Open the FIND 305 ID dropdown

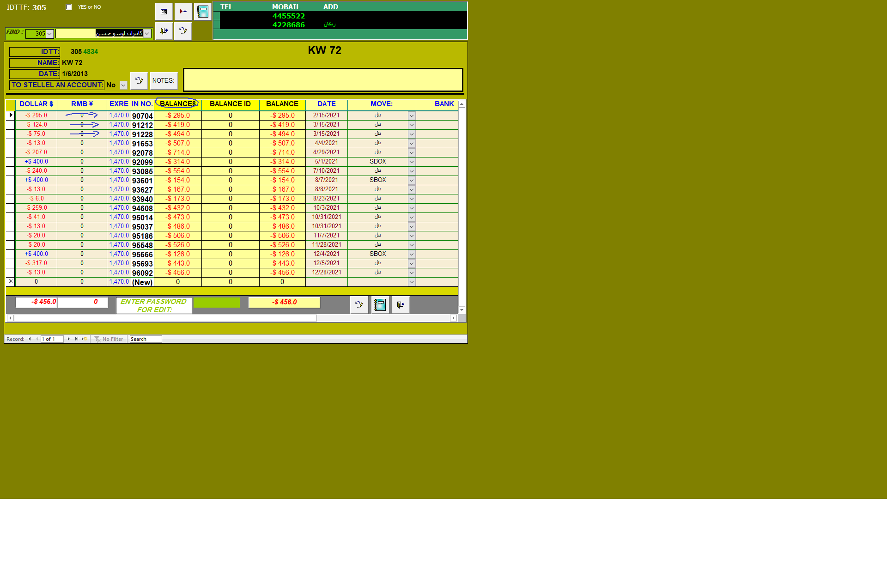pyautogui.click(x=49, y=34)
